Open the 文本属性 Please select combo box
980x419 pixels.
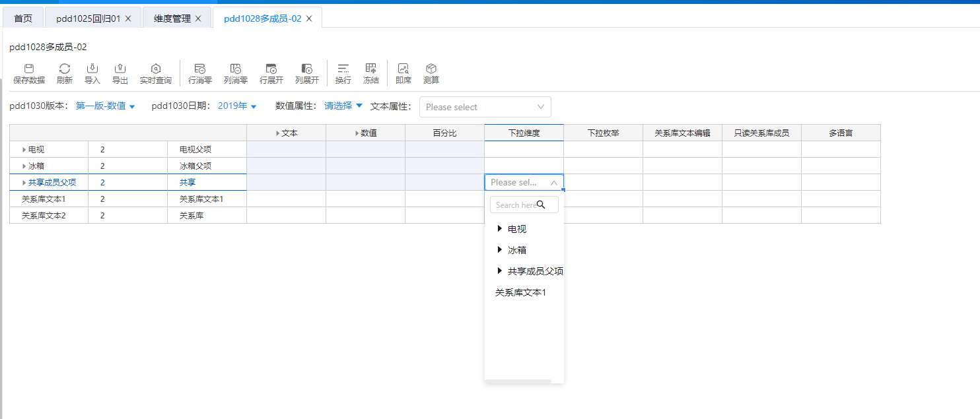click(485, 107)
